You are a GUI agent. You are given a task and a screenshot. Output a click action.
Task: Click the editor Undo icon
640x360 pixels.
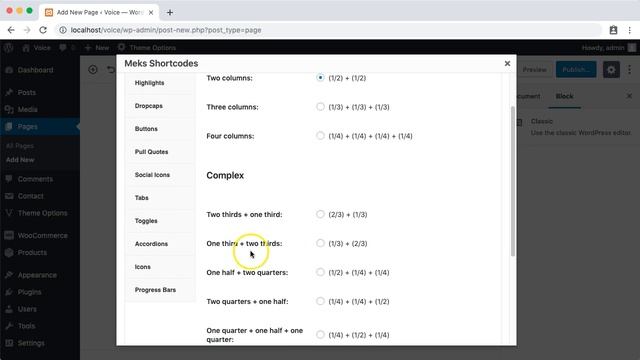click(x=111, y=70)
